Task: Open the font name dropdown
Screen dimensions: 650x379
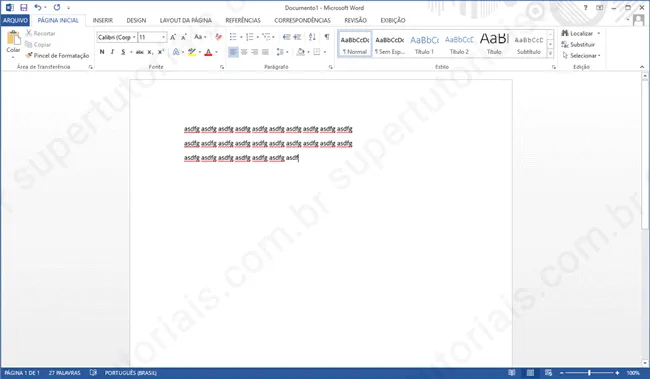Action: click(x=134, y=37)
